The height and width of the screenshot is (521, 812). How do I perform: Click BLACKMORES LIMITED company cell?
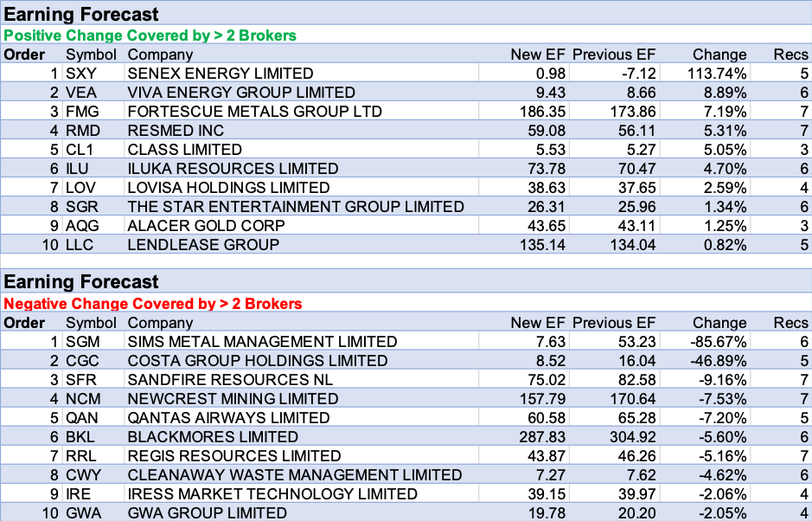[x=213, y=437]
